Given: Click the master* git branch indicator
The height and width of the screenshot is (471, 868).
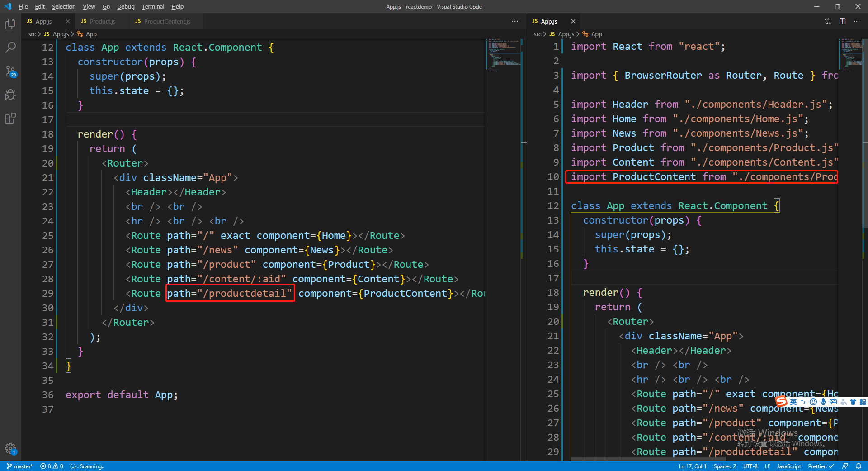Looking at the screenshot, I should click(x=20, y=466).
